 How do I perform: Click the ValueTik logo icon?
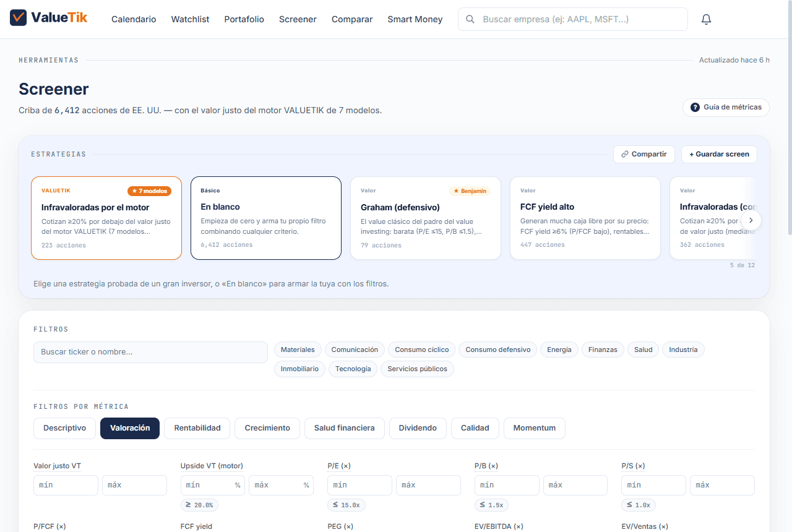19,17
